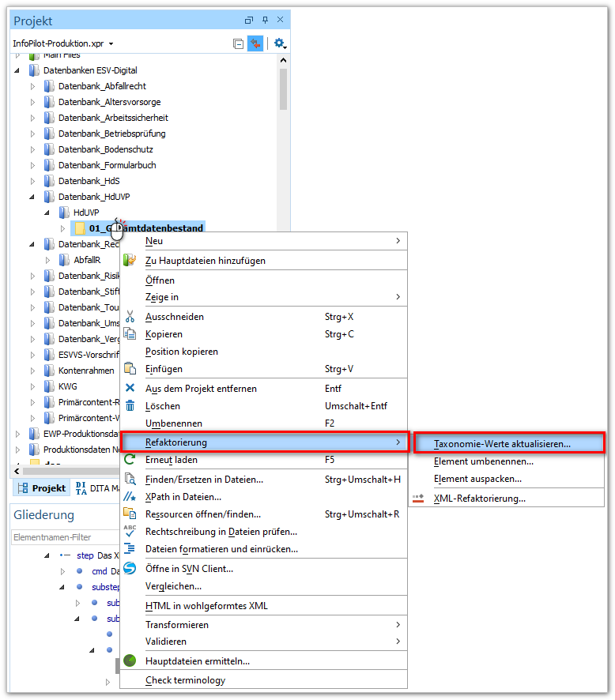Click the Collapse All icon in Projekt toolbar
This screenshot has height=700, width=615.
(x=239, y=43)
